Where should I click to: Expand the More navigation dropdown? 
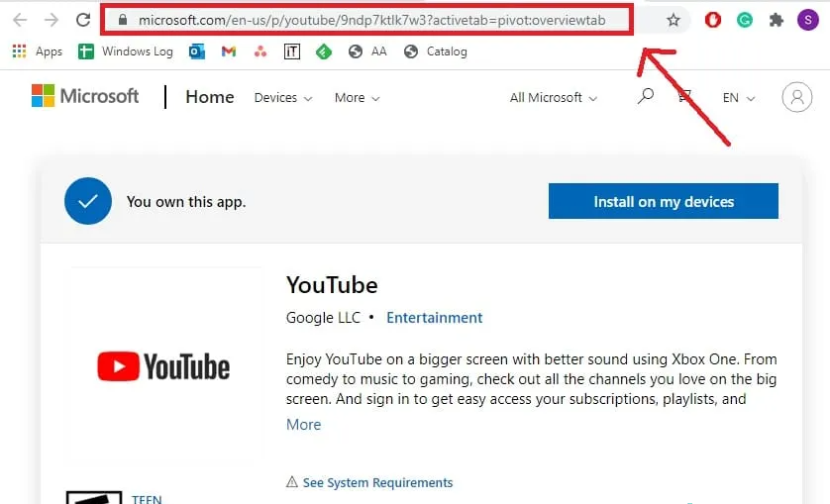[357, 98]
